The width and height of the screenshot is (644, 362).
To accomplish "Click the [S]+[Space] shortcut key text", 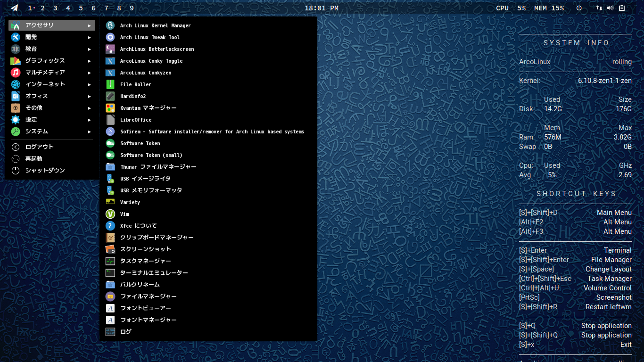I will 537,269.
